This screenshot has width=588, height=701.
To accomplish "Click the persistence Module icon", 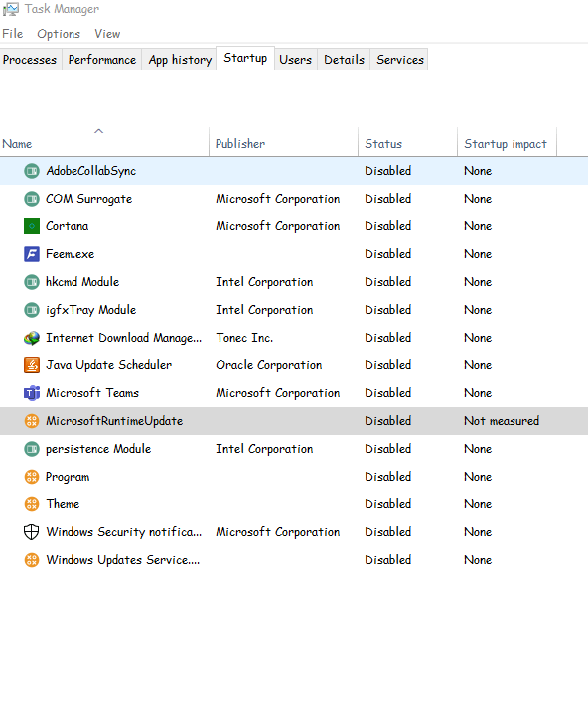I will (32, 449).
